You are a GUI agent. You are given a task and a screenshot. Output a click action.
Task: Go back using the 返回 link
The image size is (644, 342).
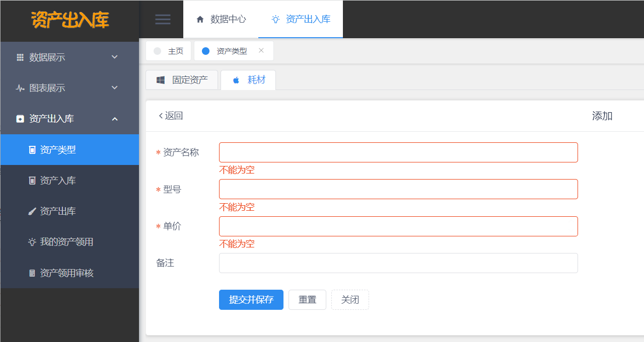coord(171,116)
